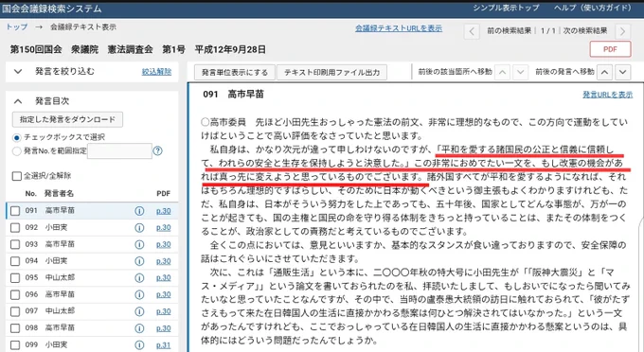The height and width of the screenshot is (352, 644).
Task: Jump to previous matching location arrow
Action: 502,72
